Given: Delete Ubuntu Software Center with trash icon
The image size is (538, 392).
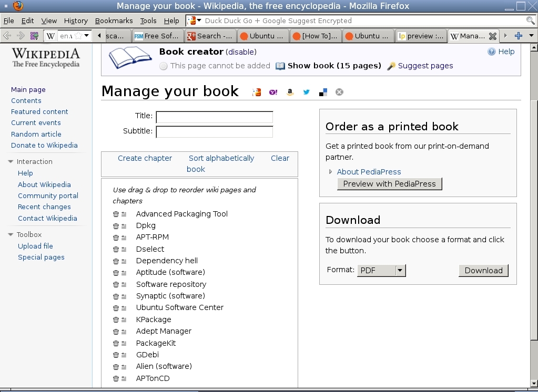Looking at the screenshot, I should pos(116,308).
